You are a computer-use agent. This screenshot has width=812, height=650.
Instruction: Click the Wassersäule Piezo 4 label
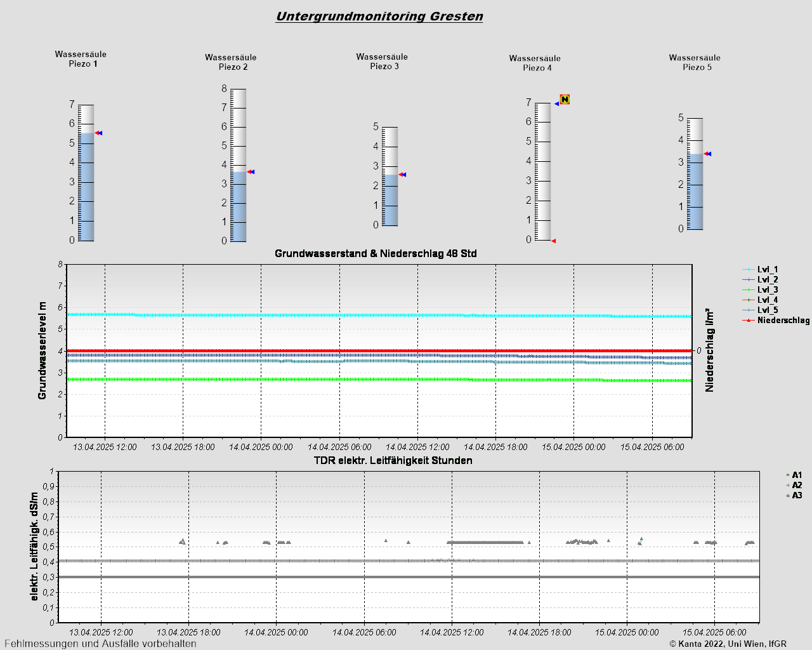(x=535, y=63)
